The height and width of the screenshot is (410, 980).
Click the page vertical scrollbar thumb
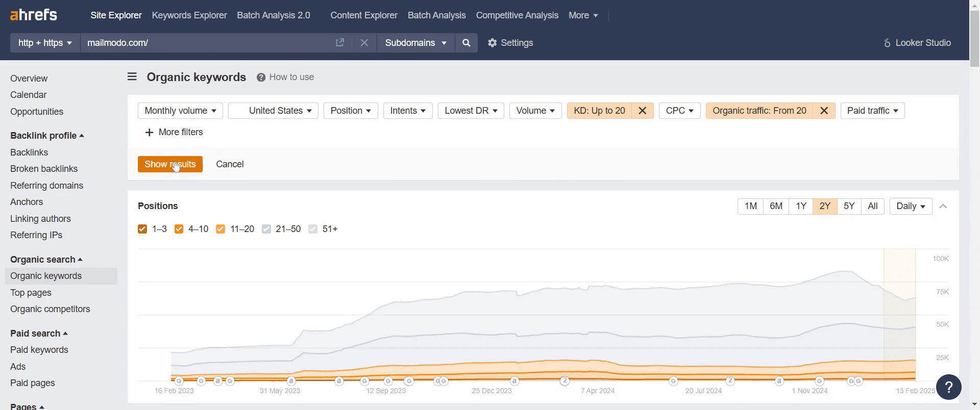pyautogui.click(x=974, y=38)
